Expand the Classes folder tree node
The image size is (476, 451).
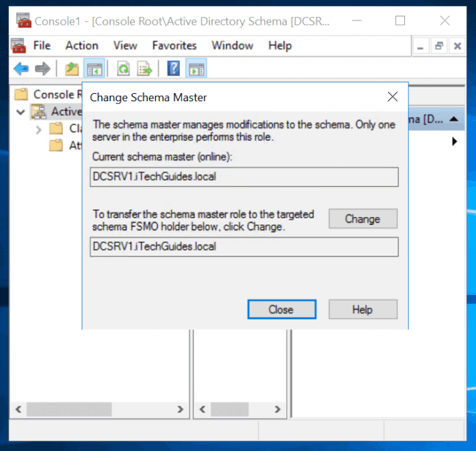39,129
